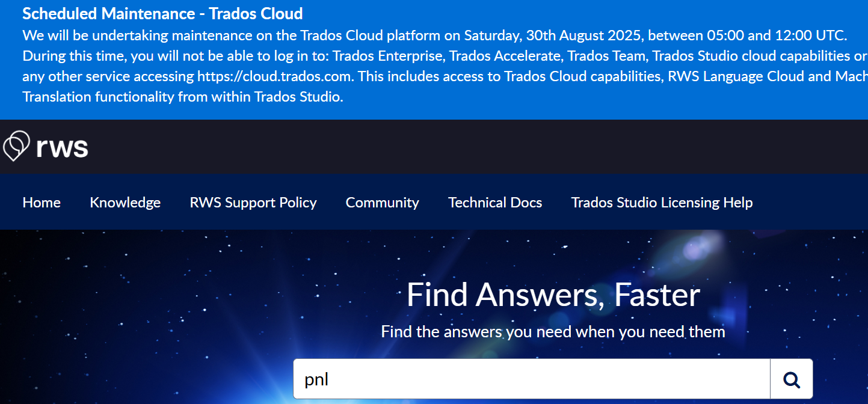Click the RWS location pin logo icon

[16, 145]
